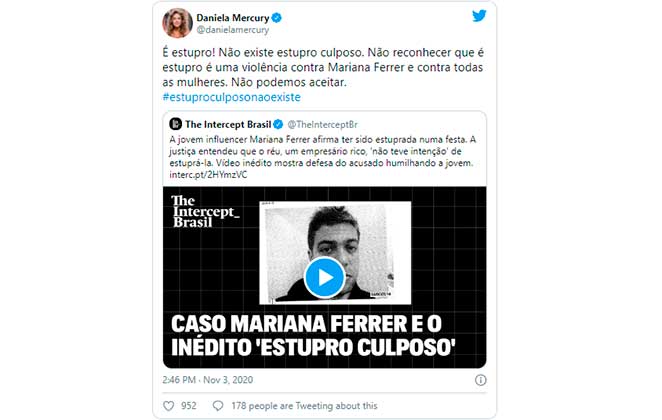Play the embedded Intercept video

pyautogui.click(x=324, y=277)
